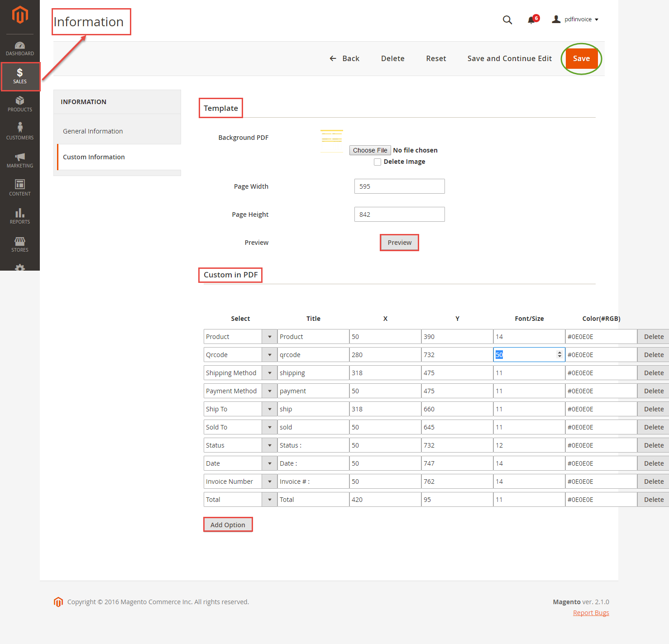Open the Product row select dropdown
The width and height of the screenshot is (669, 644).
pyautogui.click(x=269, y=336)
